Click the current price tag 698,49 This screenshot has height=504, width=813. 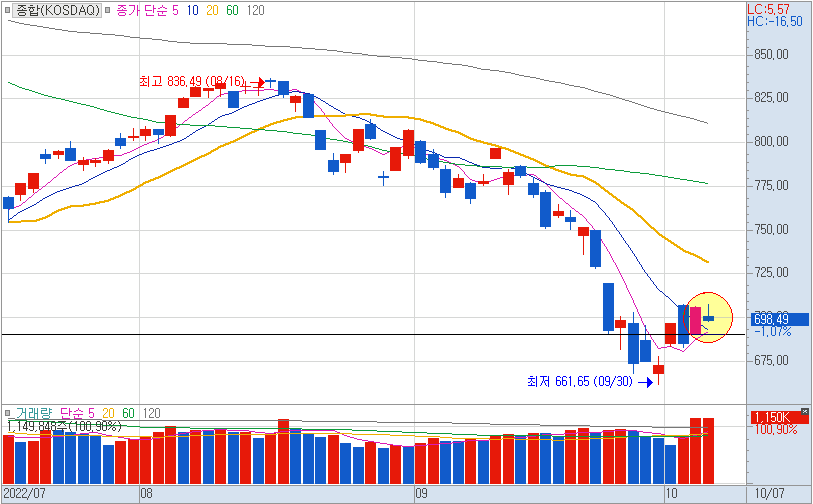pyautogui.click(x=780, y=319)
